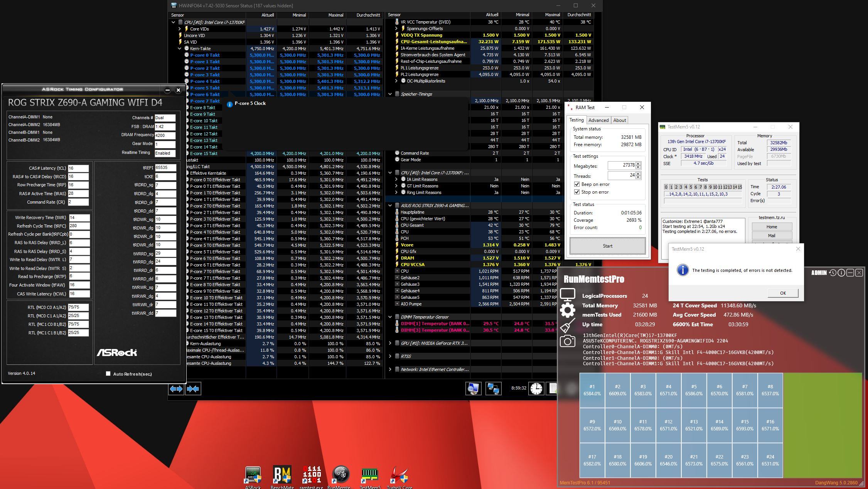This screenshot has height=489, width=868.
Task: Toggle Beep on error checkbox
Action: pyautogui.click(x=577, y=184)
